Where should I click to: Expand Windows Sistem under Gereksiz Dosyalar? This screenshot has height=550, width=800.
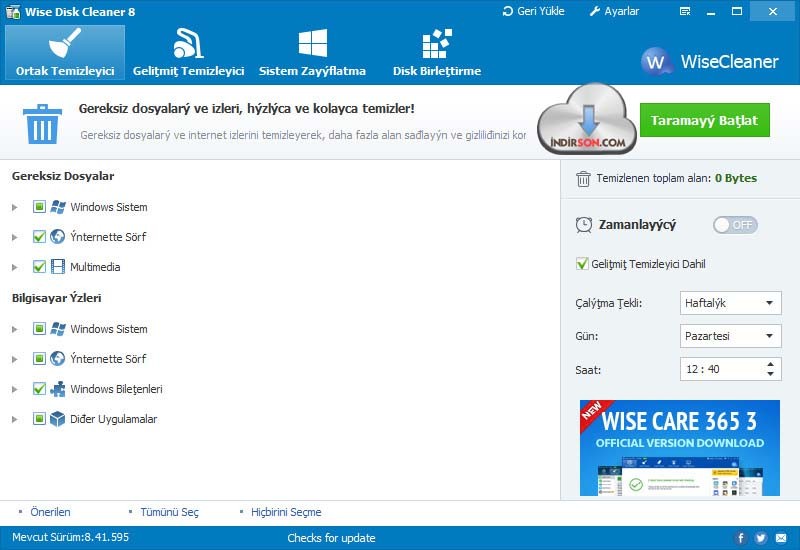tap(15, 207)
